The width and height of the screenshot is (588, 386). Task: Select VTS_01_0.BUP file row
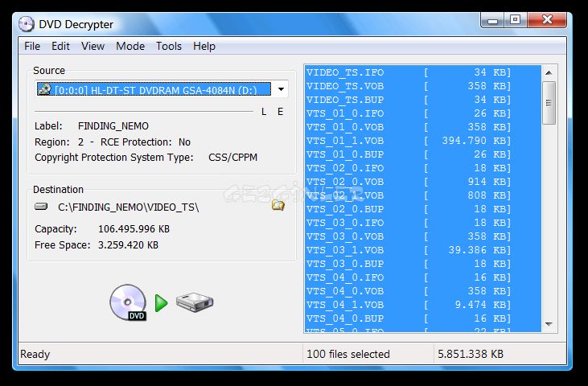(x=423, y=154)
